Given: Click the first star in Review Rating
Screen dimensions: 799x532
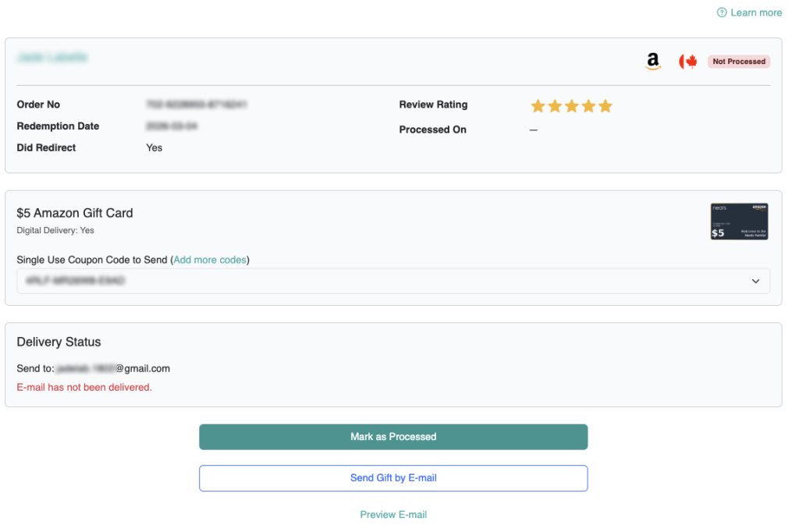Looking at the screenshot, I should [x=538, y=106].
